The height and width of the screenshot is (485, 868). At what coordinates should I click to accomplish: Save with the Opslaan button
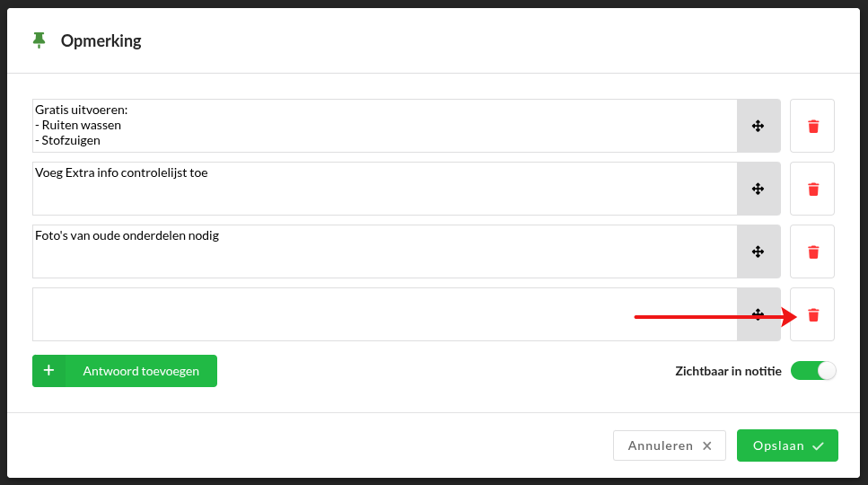pos(787,445)
